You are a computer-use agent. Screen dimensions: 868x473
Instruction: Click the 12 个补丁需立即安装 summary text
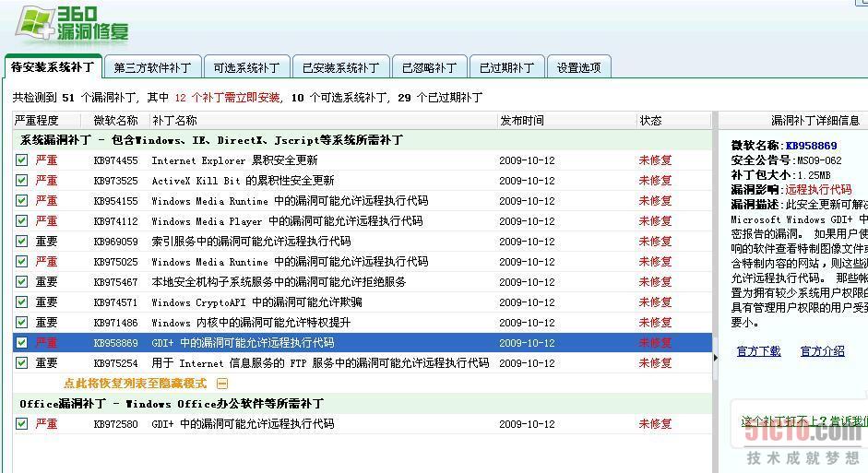228,98
